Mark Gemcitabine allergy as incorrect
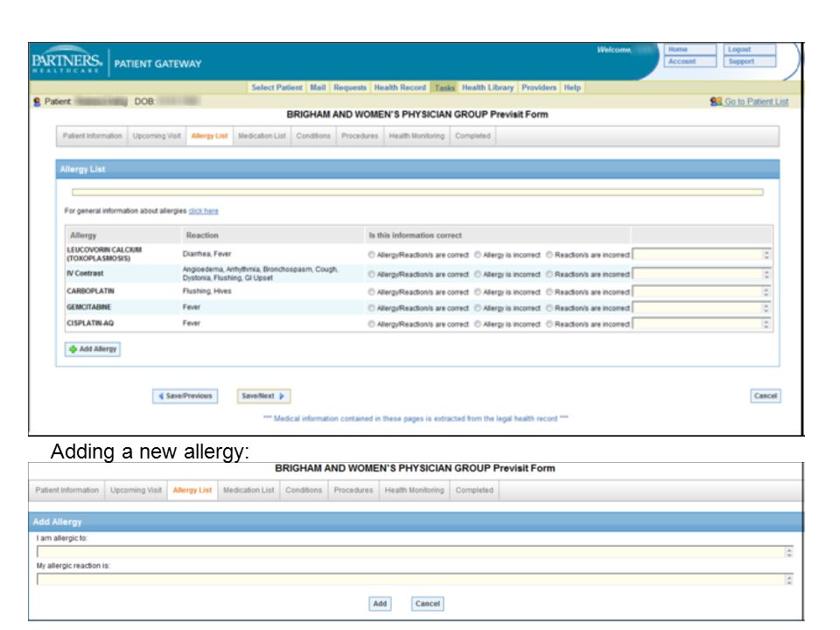This screenshot has width=840, height=630. 478,308
